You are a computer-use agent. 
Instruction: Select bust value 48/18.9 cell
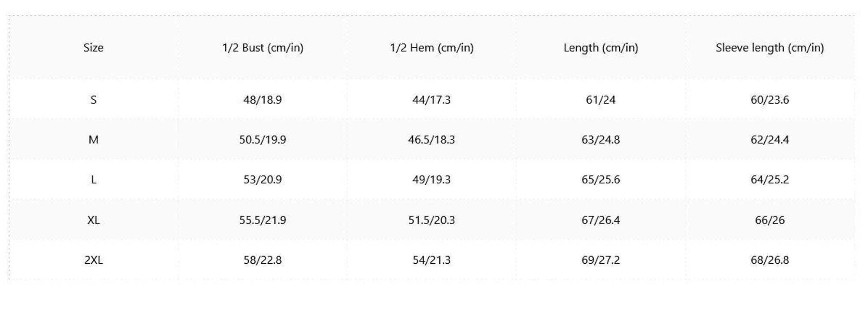click(263, 100)
